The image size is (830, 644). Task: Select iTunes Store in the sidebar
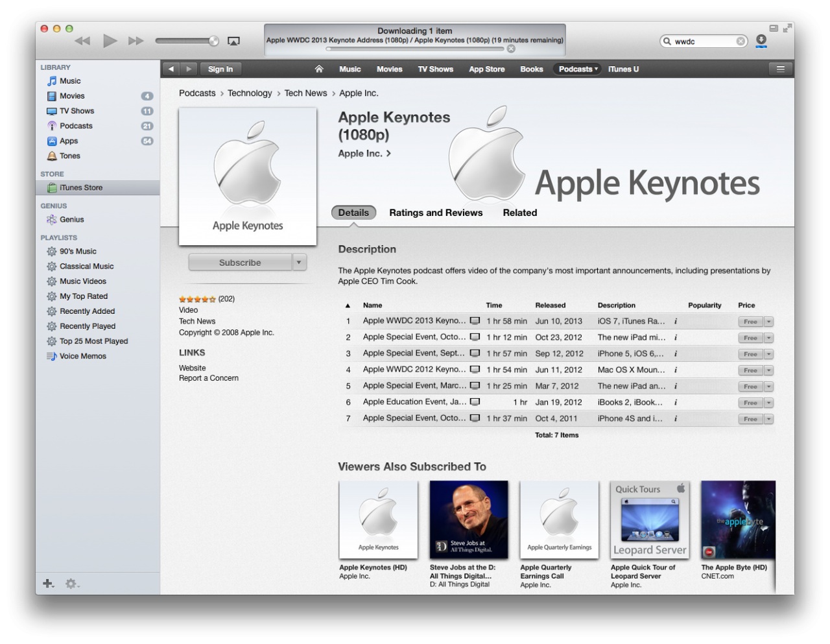tap(97, 187)
